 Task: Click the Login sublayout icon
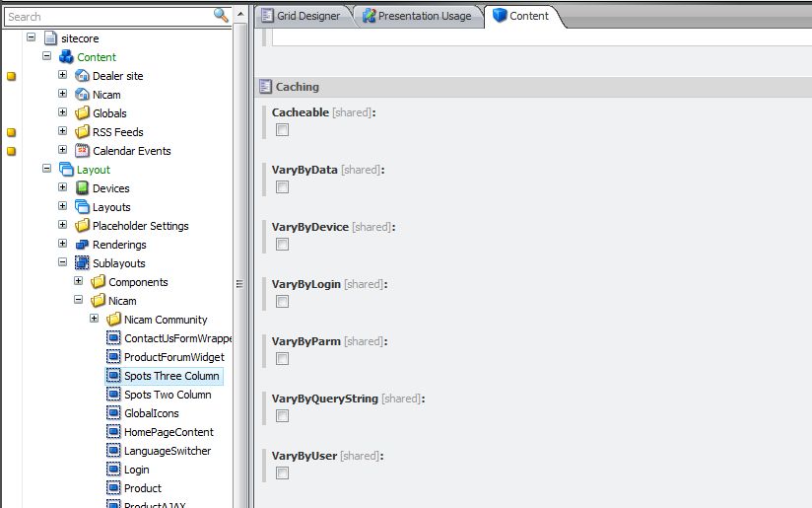tap(113, 470)
